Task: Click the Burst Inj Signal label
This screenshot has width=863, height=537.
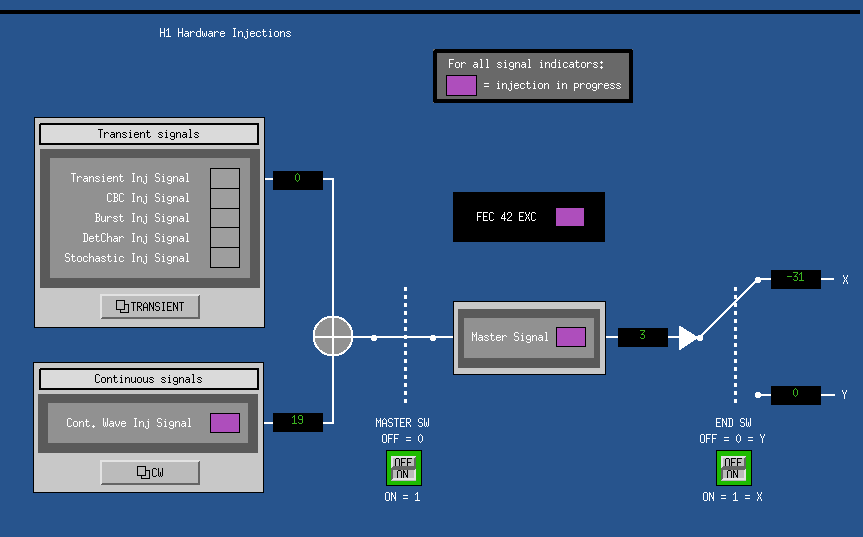Action: tap(142, 218)
